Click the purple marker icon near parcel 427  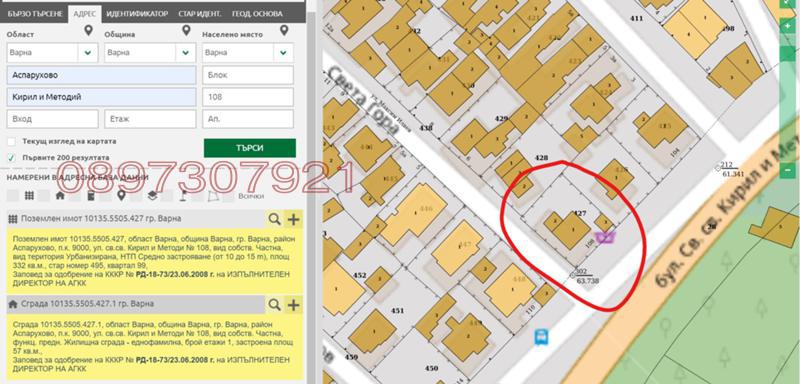pos(606,237)
